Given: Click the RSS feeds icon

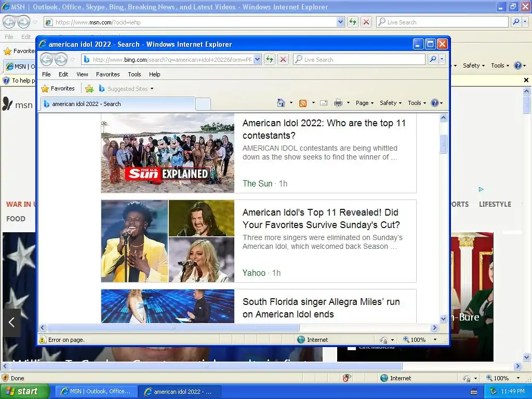Looking at the screenshot, I should (303, 103).
